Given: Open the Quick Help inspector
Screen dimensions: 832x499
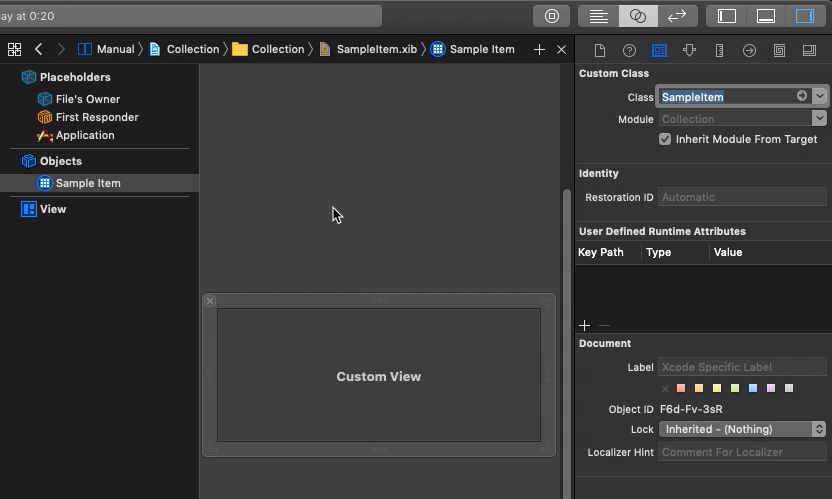Looking at the screenshot, I should point(629,50).
